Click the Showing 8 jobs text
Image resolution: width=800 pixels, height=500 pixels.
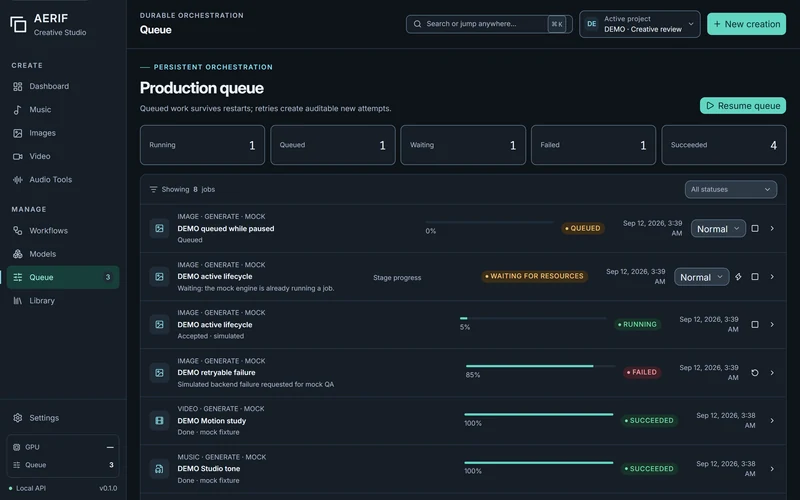(188, 189)
